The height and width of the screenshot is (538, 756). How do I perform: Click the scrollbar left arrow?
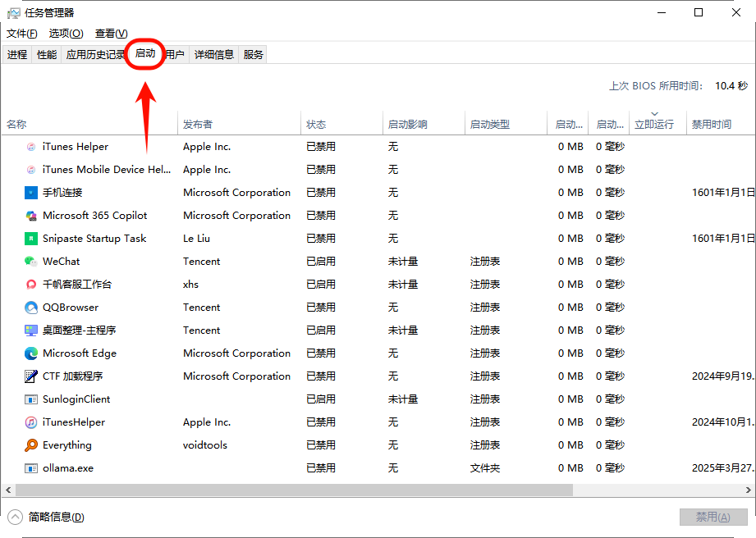click(8, 490)
